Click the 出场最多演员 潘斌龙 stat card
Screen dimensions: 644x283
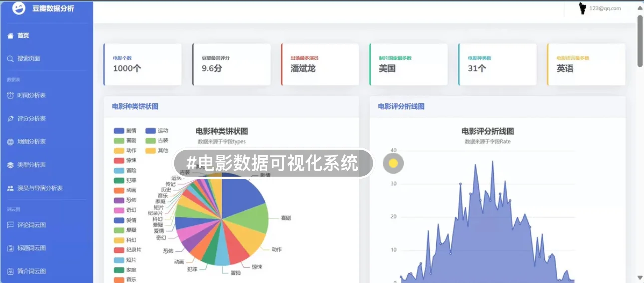tap(320, 64)
